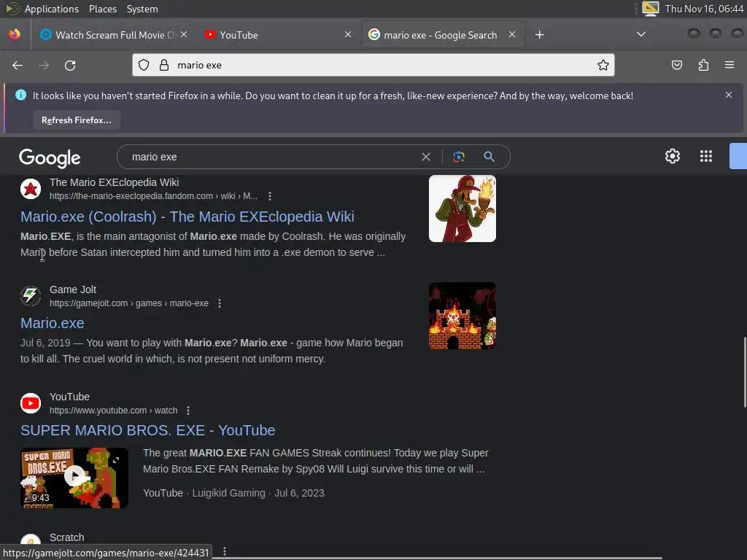This screenshot has width=747, height=560.
Task: Submit search with magnifier icon
Action: 489,157
